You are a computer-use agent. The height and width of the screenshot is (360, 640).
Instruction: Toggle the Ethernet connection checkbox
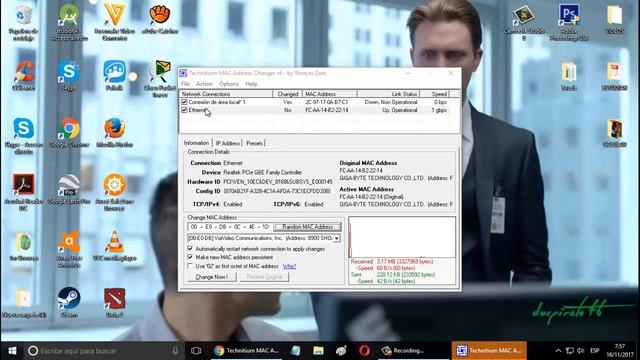184,110
